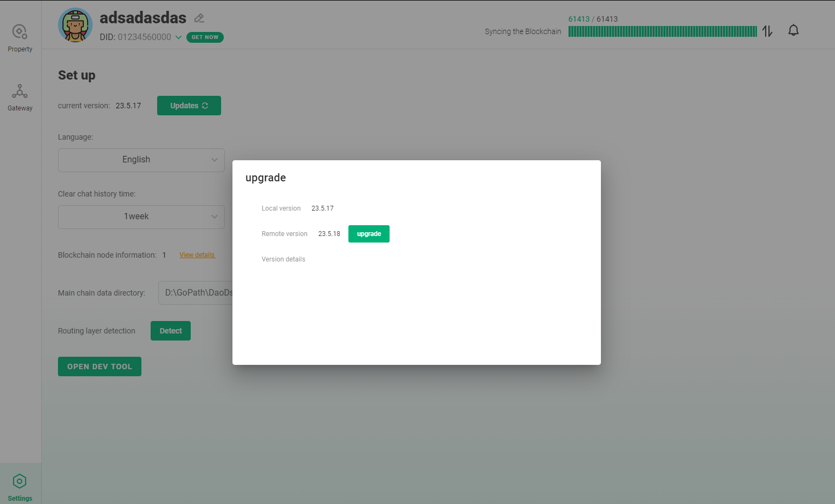Expand the DID dropdown chevron
835x504 pixels.
coord(178,37)
